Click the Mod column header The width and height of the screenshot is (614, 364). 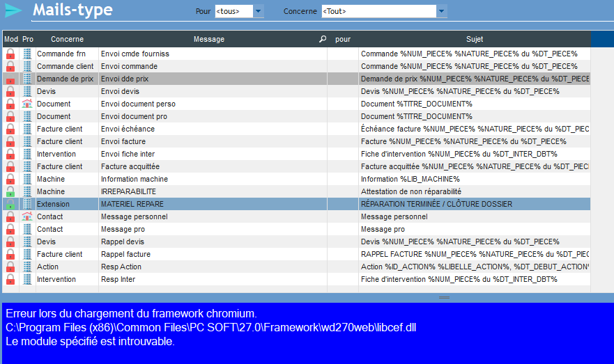click(x=11, y=40)
